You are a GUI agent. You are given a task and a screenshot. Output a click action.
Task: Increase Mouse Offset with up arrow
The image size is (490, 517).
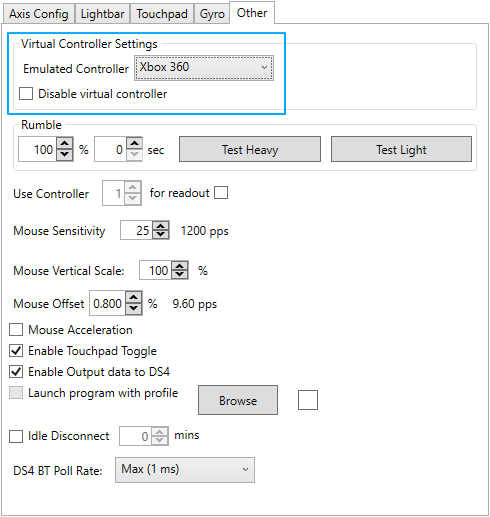[x=134, y=297]
